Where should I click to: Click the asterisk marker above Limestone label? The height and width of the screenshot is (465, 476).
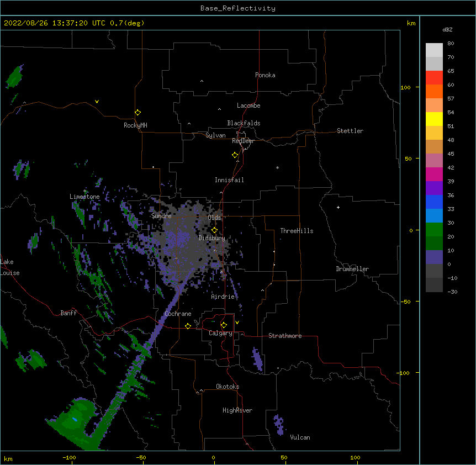85,191
